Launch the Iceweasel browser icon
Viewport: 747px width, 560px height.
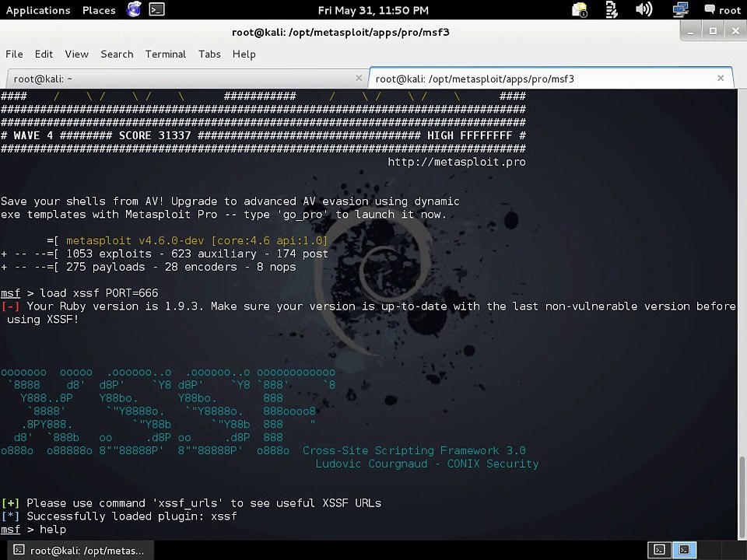(x=135, y=9)
